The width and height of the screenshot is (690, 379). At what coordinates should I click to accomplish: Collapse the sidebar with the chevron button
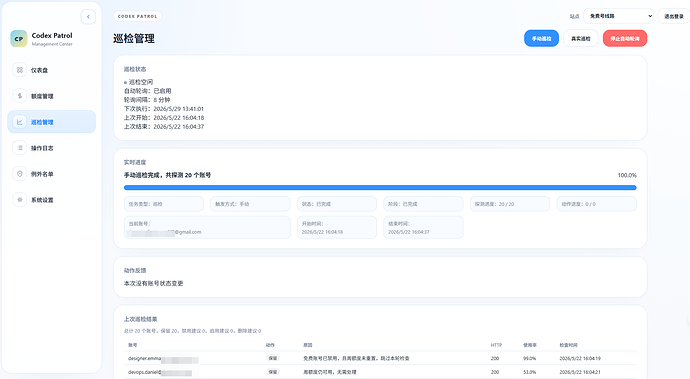88,17
